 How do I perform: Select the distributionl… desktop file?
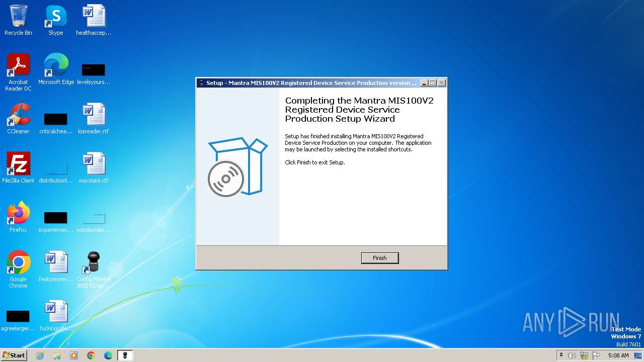click(x=56, y=171)
